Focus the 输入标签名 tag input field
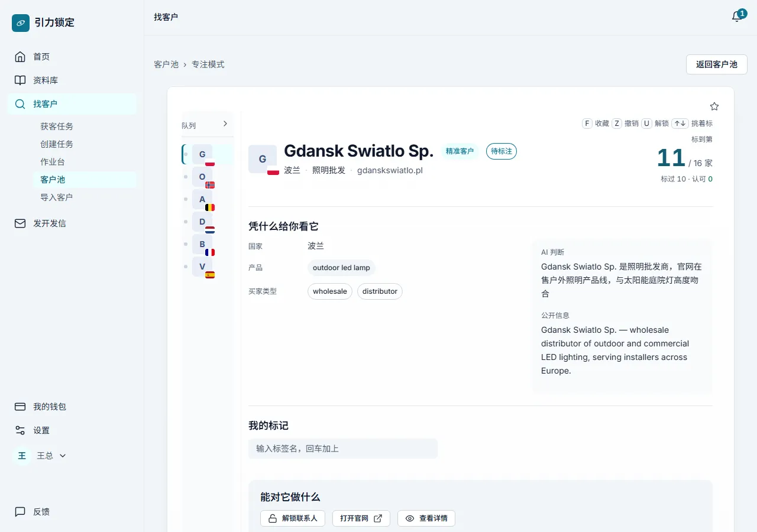Viewport: 757px width, 532px height. coord(343,449)
